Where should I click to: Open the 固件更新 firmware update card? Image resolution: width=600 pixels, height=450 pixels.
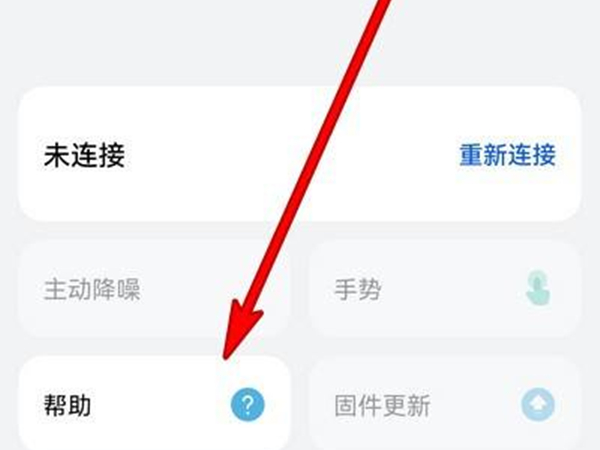[445, 403]
